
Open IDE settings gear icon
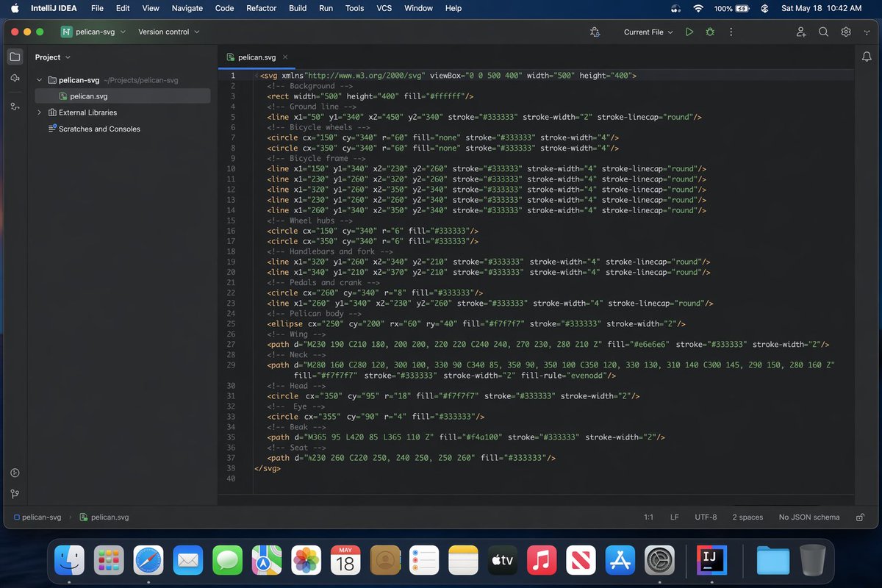[x=846, y=32]
